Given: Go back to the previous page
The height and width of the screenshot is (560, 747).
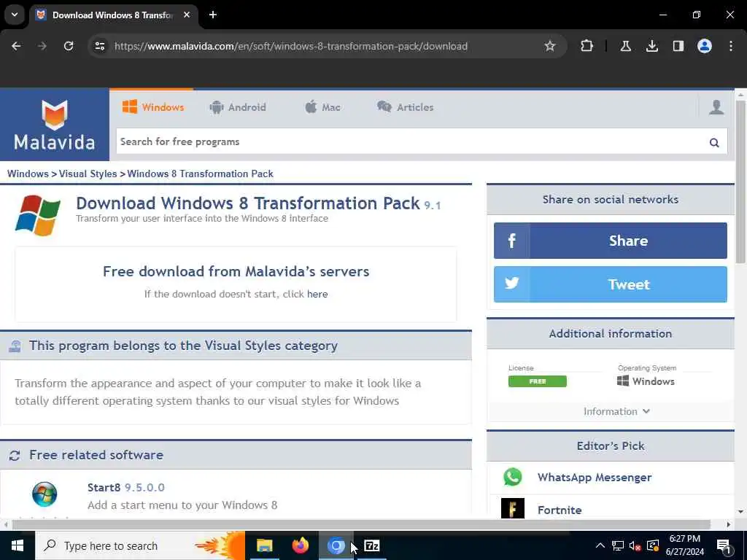Looking at the screenshot, I should pyautogui.click(x=16, y=46).
